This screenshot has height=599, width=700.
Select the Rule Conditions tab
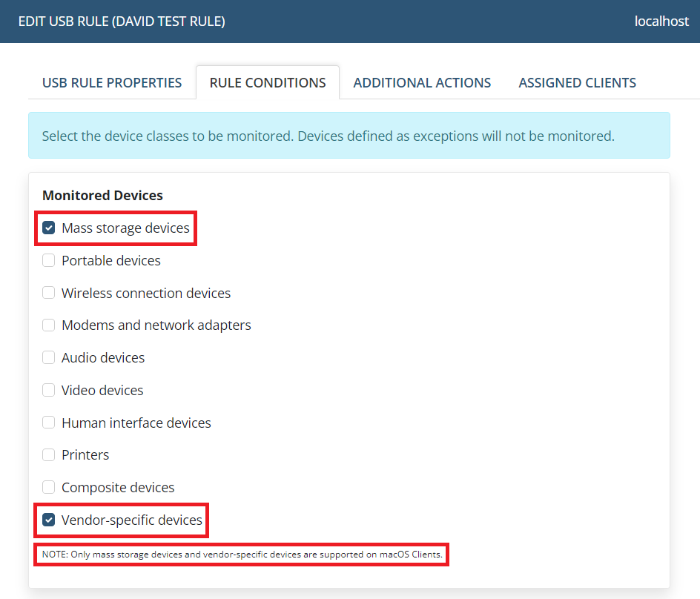268,82
